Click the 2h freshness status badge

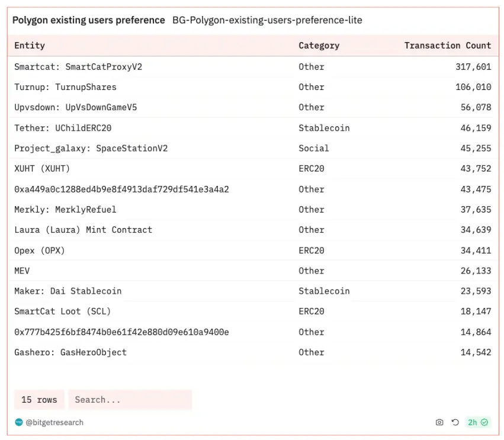click(477, 422)
